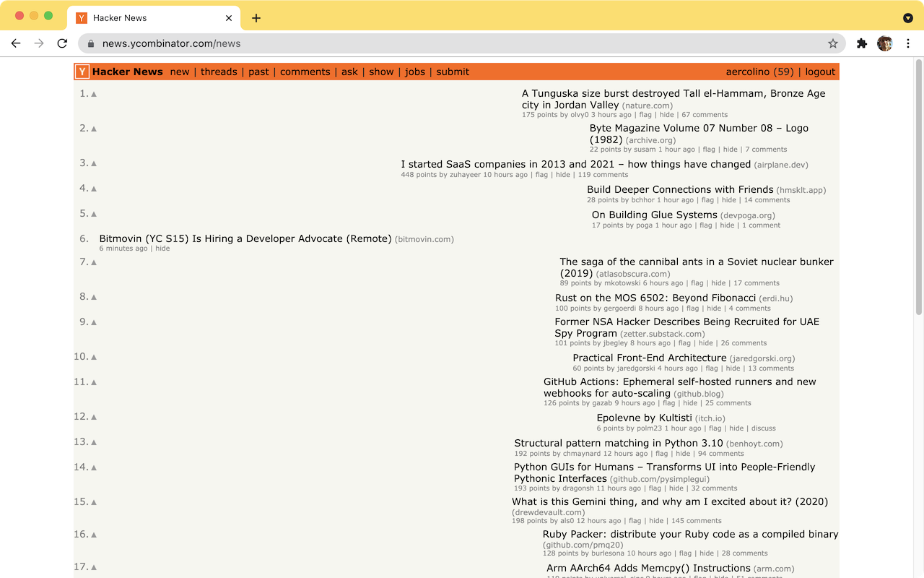Open a new browser tab

coord(256,18)
